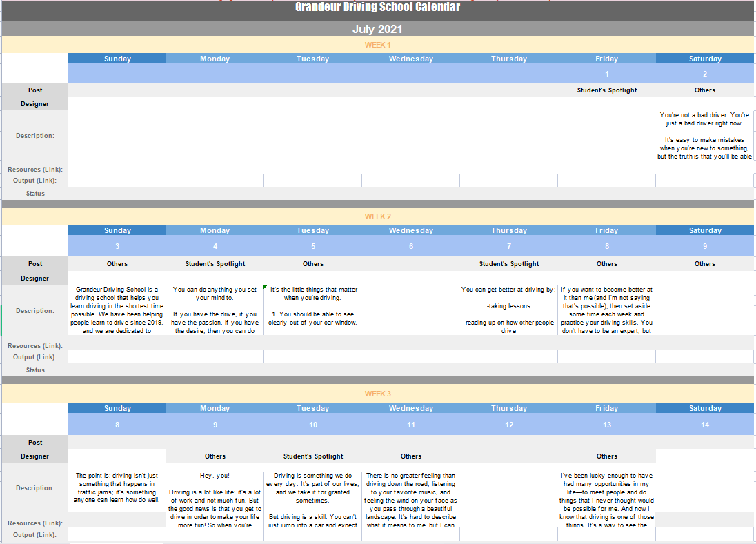Select the Others entry under Week 3 Wednesday
The height and width of the screenshot is (544, 756).
pos(411,456)
